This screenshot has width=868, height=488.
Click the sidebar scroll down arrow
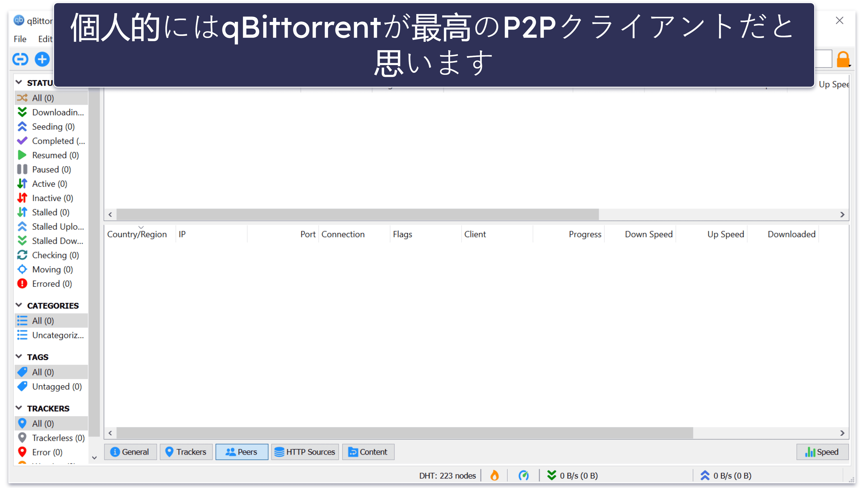[94, 458]
